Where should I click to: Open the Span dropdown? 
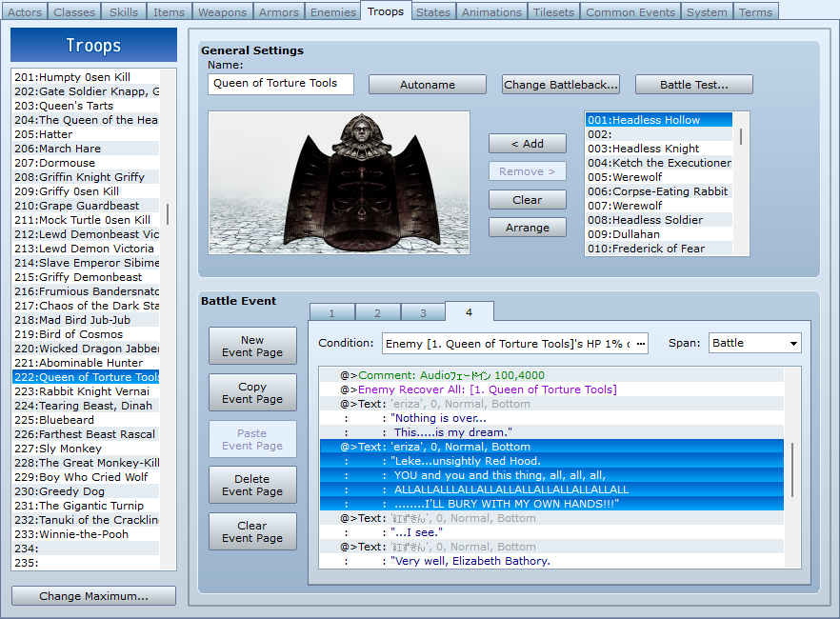tap(755, 343)
